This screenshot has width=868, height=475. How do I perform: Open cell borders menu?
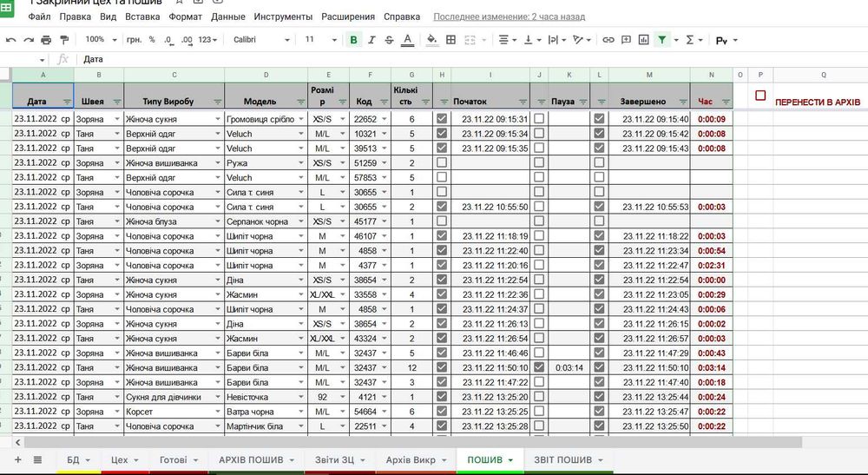click(x=451, y=40)
